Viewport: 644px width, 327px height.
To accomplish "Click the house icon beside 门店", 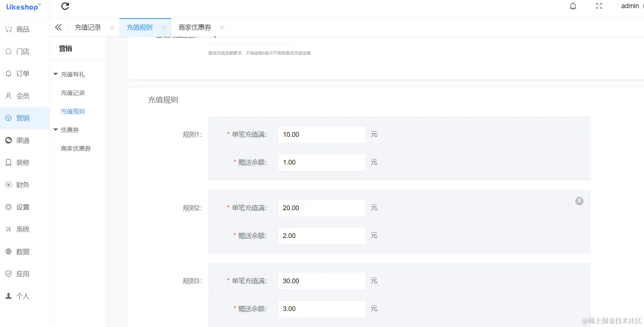I will 9,52.
